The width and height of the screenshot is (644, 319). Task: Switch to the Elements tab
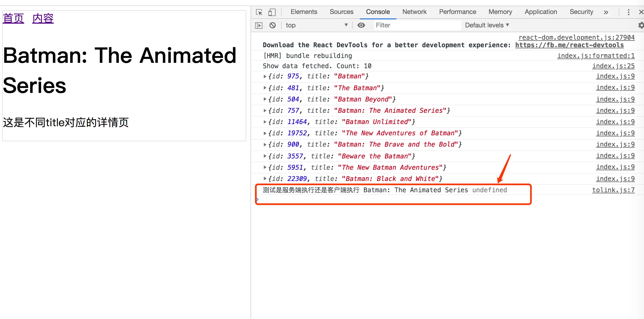pyautogui.click(x=304, y=12)
